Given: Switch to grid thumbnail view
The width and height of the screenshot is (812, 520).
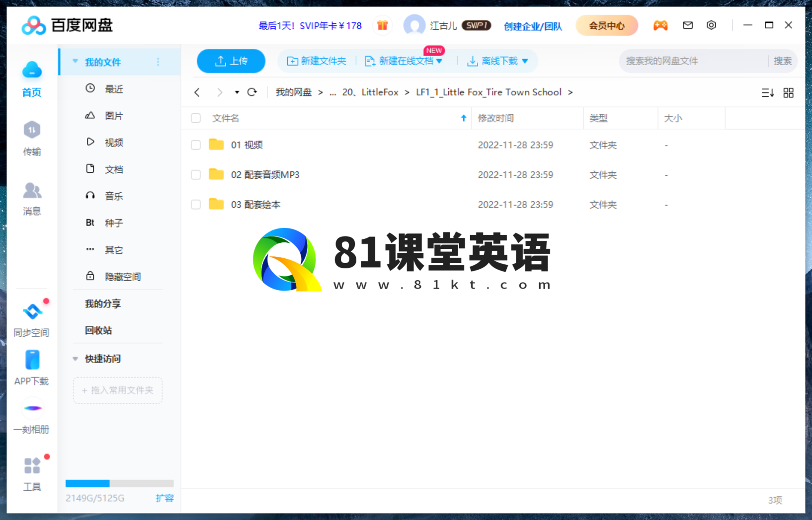Looking at the screenshot, I should click(789, 93).
